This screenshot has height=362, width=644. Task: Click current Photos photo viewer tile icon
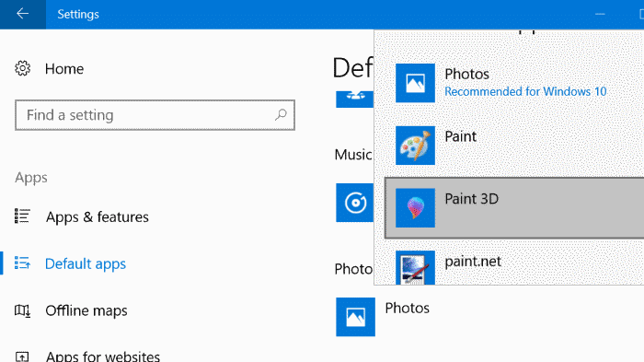[356, 317]
